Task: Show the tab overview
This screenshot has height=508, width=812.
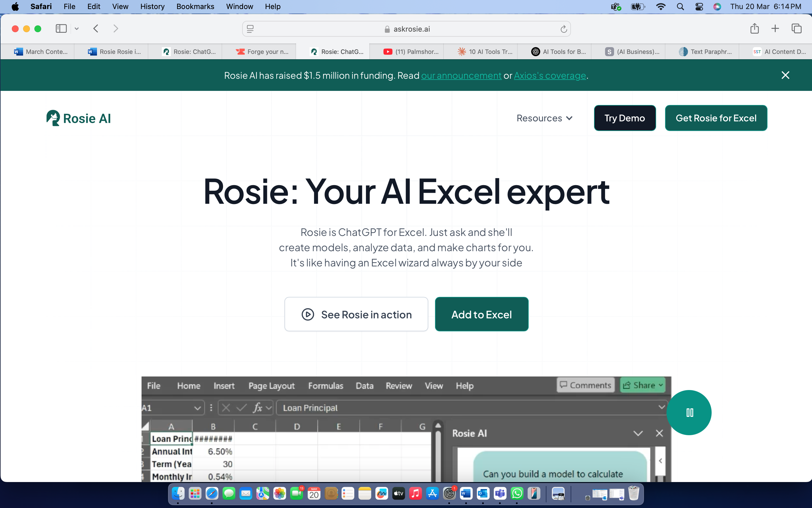Action: pyautogui.click(x=796, y=29)
